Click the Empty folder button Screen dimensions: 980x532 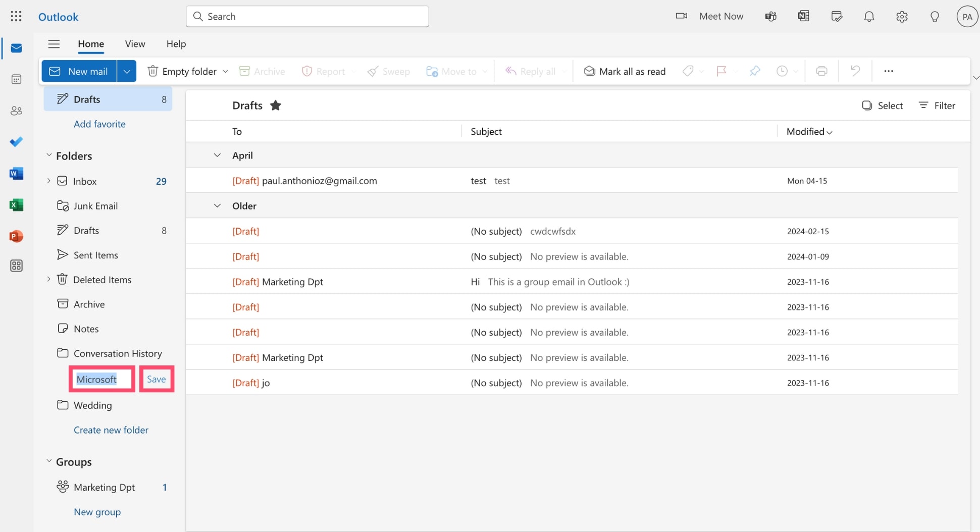click(182, 71)
